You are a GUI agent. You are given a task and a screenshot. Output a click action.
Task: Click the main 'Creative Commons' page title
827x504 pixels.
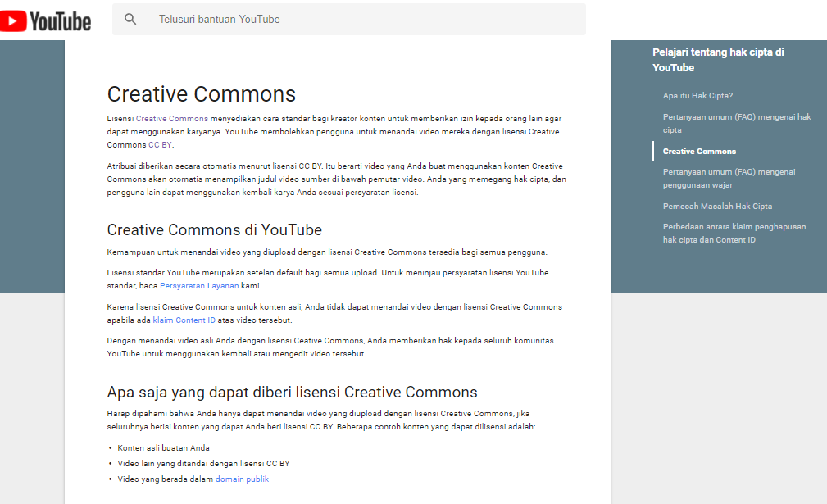202,93
